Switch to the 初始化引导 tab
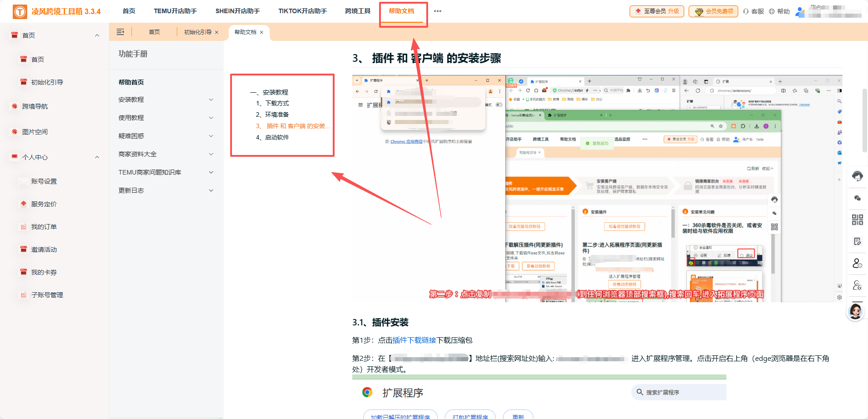Image resolution: width=868 pixels, height=419 pixels. point(197,32)
